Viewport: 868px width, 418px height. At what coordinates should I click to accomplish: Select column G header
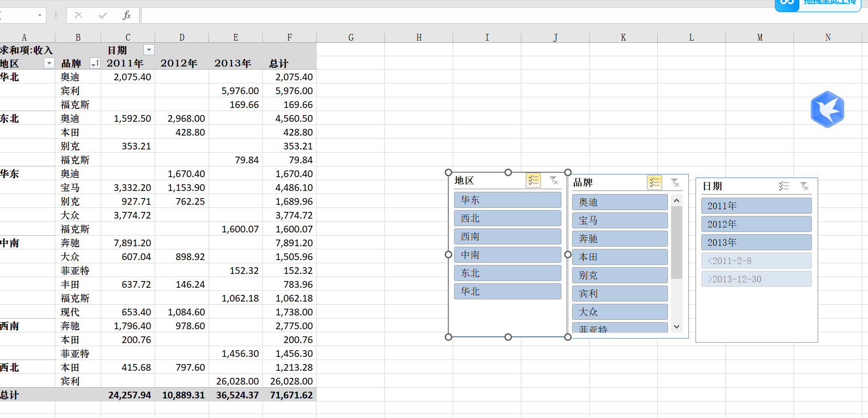[351, 37]
